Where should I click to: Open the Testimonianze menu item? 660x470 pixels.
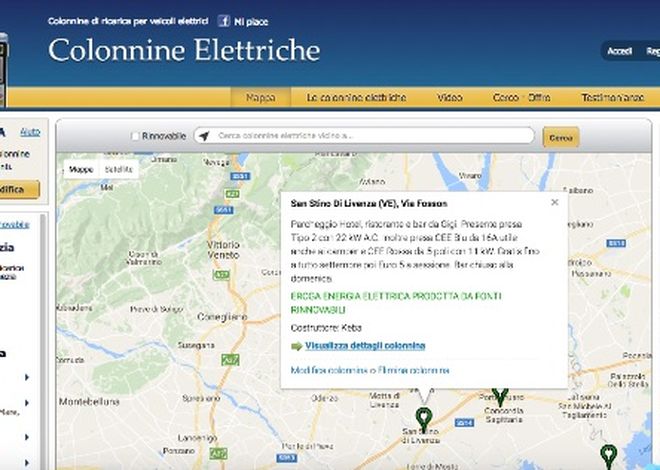click(612, 98)
